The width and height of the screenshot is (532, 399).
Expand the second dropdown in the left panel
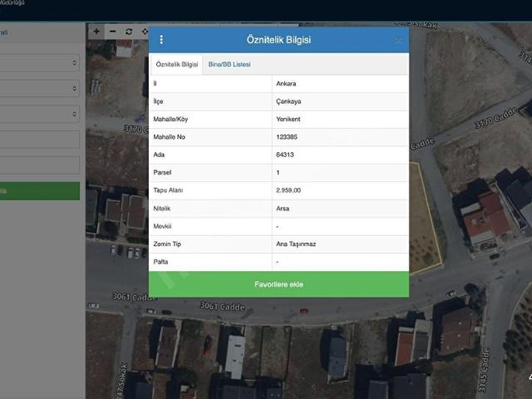coord(39,88)
